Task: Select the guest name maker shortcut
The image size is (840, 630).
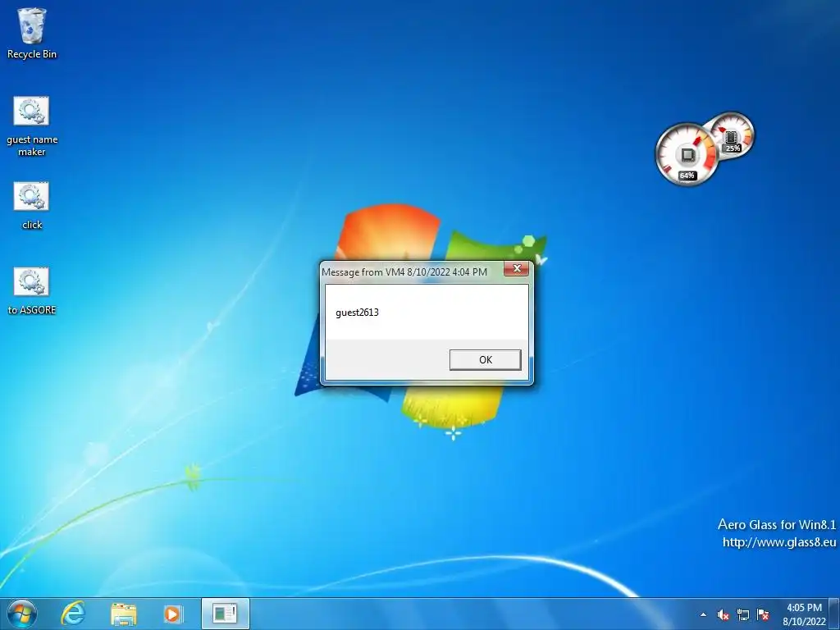Action: [32, 126]
